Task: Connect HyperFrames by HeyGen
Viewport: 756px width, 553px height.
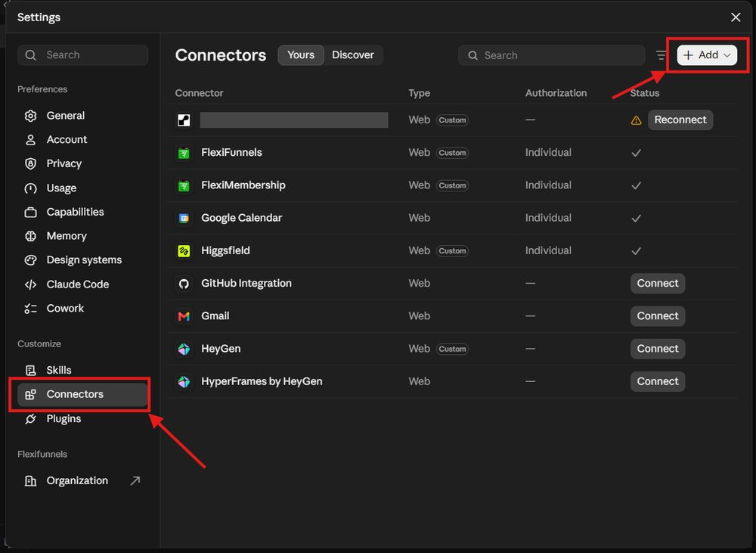Action: (x=658, y=381)
